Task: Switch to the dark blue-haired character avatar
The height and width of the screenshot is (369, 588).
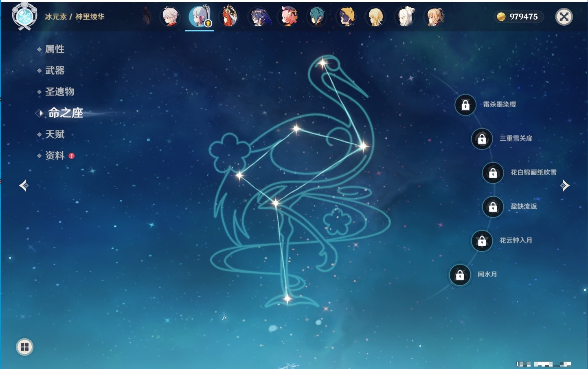Action: click(x=259, y=17)
